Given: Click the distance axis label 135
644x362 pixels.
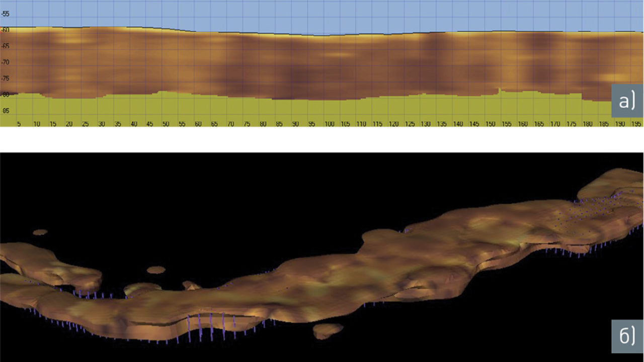Looking at the screenshot, I should click(441, 124).
